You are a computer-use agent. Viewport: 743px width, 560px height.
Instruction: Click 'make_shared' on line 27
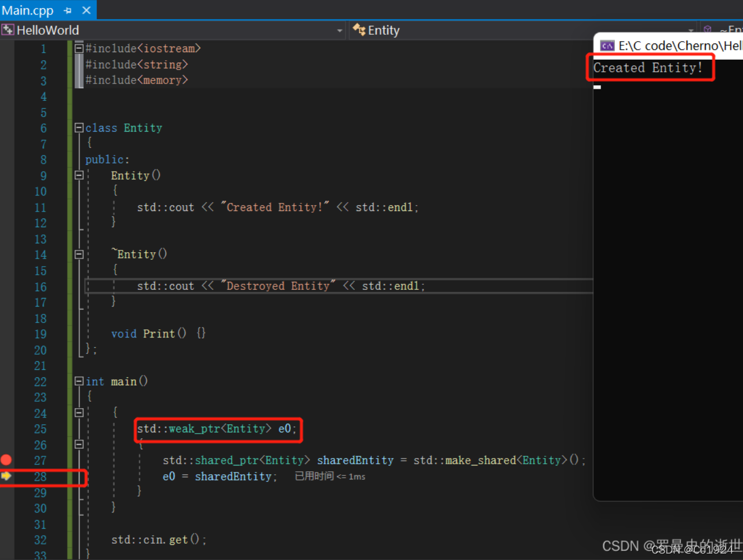click(x=480, y=460)
